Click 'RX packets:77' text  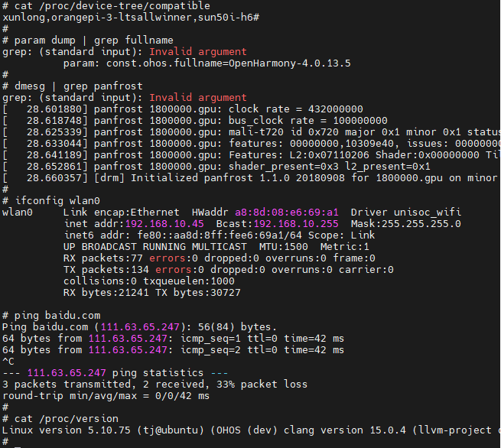pos(103,258)
